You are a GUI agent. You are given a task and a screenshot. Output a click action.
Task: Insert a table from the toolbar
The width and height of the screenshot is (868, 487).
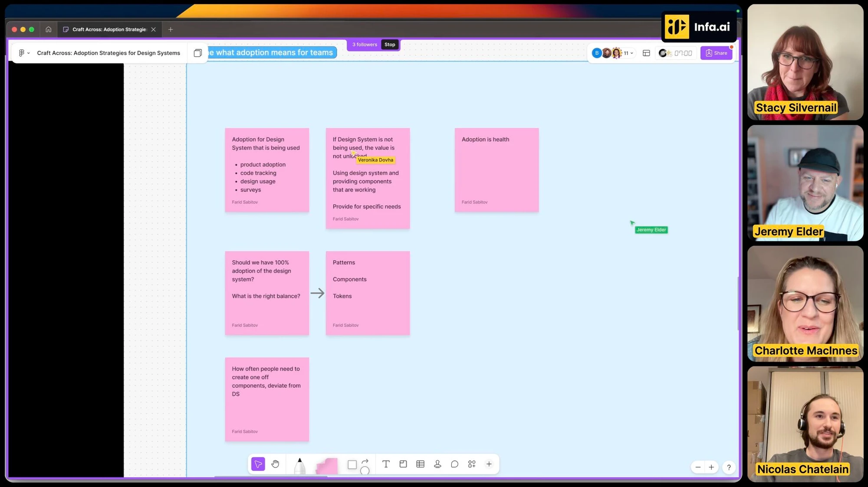point(420,464)
